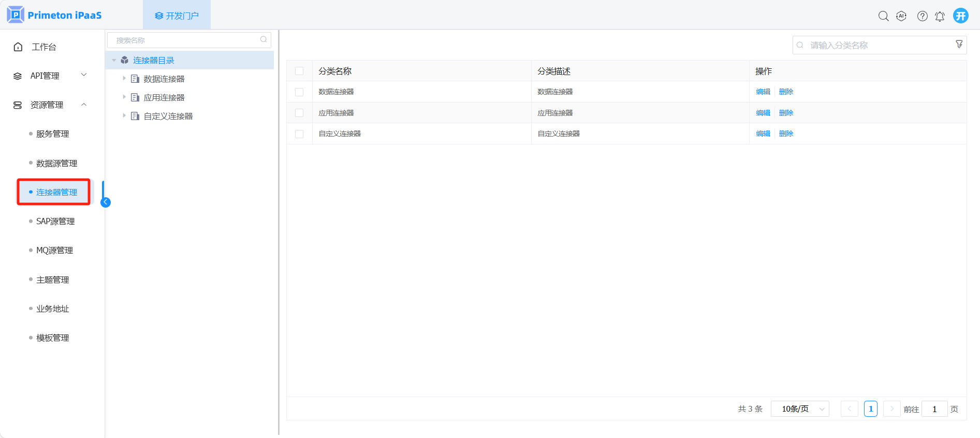Viewport: 980px width, 438px height.
Task: Focus the 请输入分类名称 search field
Action: 880,45
